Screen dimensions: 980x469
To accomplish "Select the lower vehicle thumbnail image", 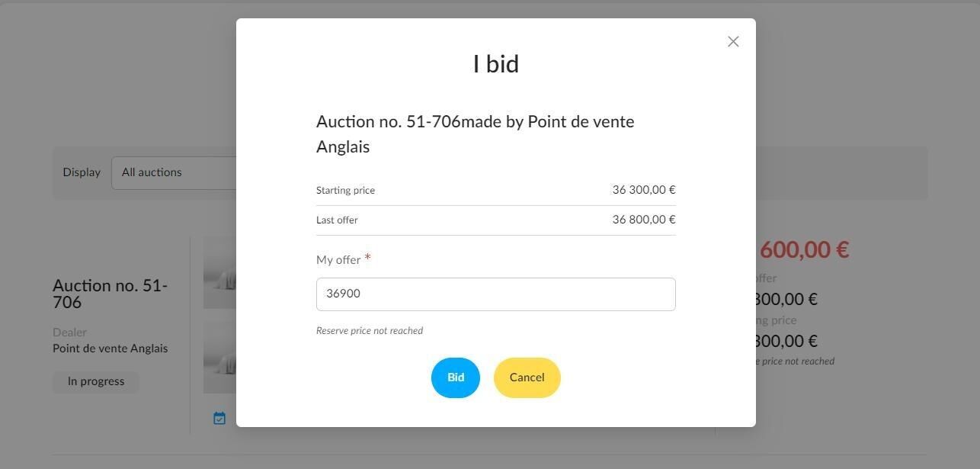I will [219, 357].
